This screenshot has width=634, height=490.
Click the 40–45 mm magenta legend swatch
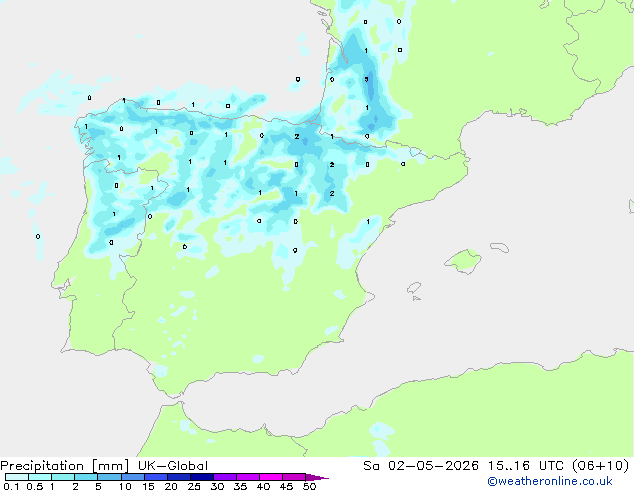(x=271, y=477)
